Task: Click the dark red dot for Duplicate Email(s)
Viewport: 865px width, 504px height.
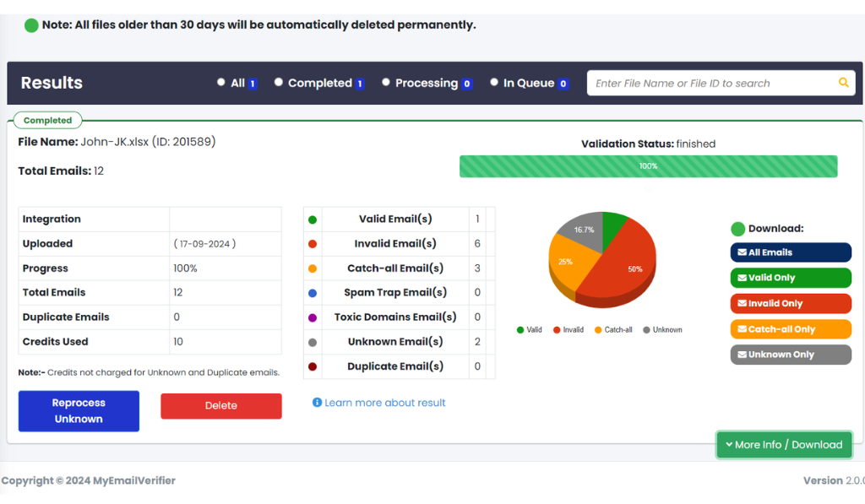Action: point(313,366)
